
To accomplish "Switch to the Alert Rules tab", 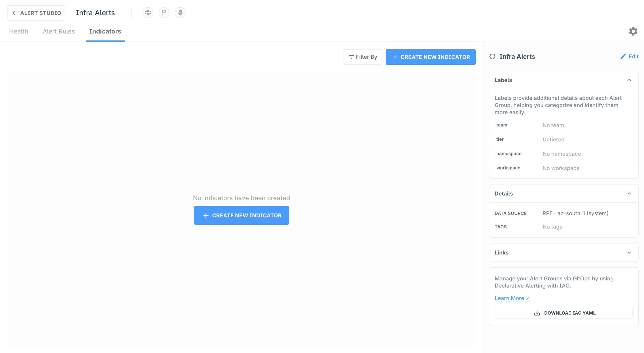I will click(x=59, y=31).
